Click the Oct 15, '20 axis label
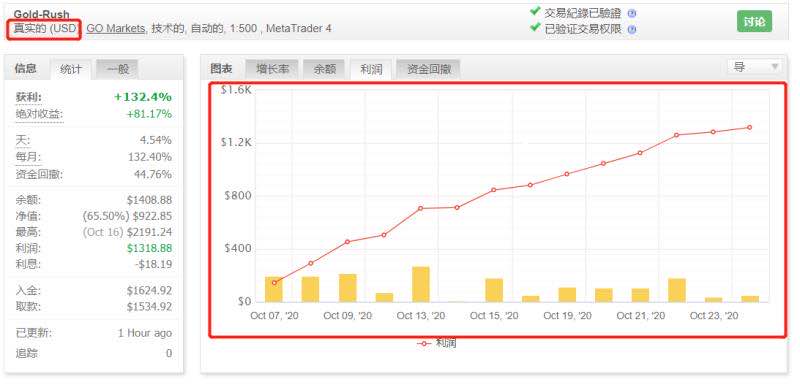The image size is (800, 390). tap(494, 316)
